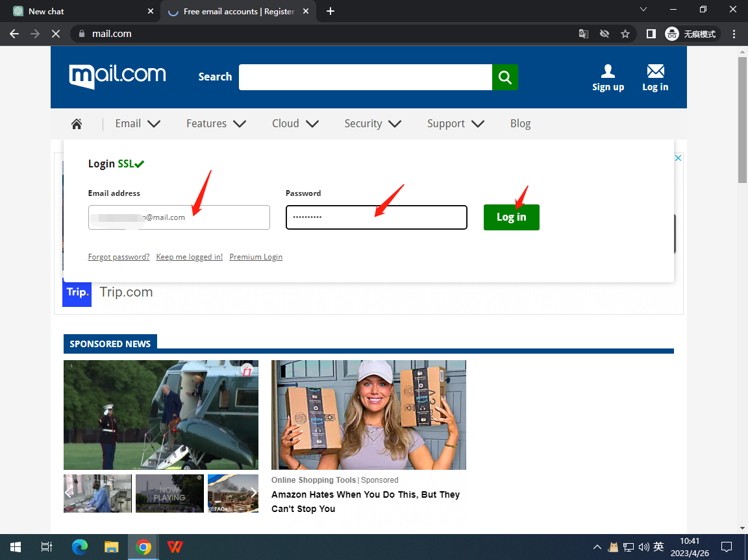Bookmark this page with the star icon
748x560 pixels.
[x=625, y=34]
